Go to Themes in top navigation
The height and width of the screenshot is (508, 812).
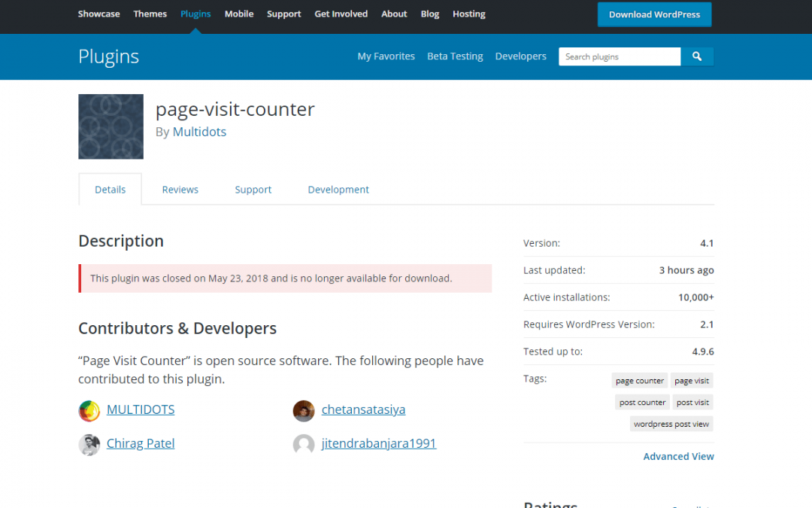tap(150, 14)
